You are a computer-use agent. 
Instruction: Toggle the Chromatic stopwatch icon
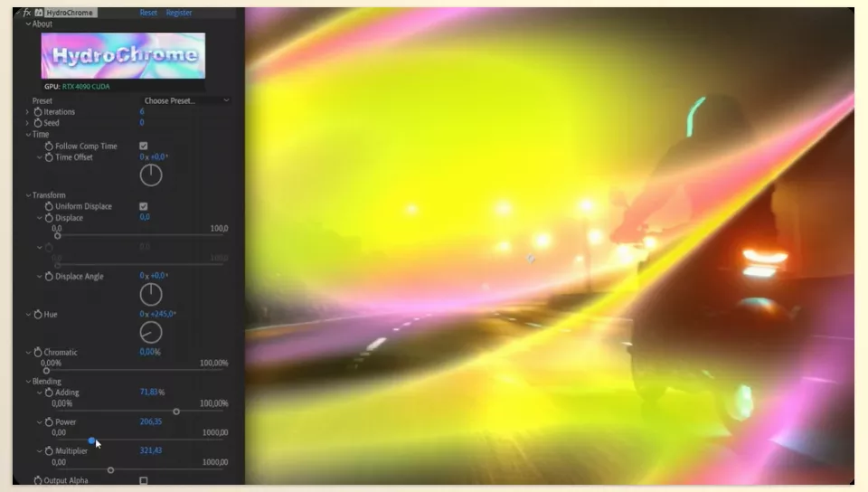coord(38,353)
